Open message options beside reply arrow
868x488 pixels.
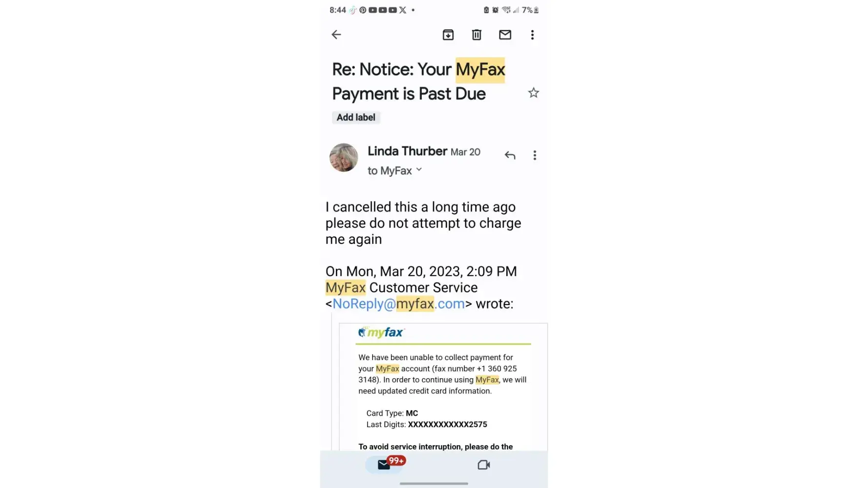535,155
